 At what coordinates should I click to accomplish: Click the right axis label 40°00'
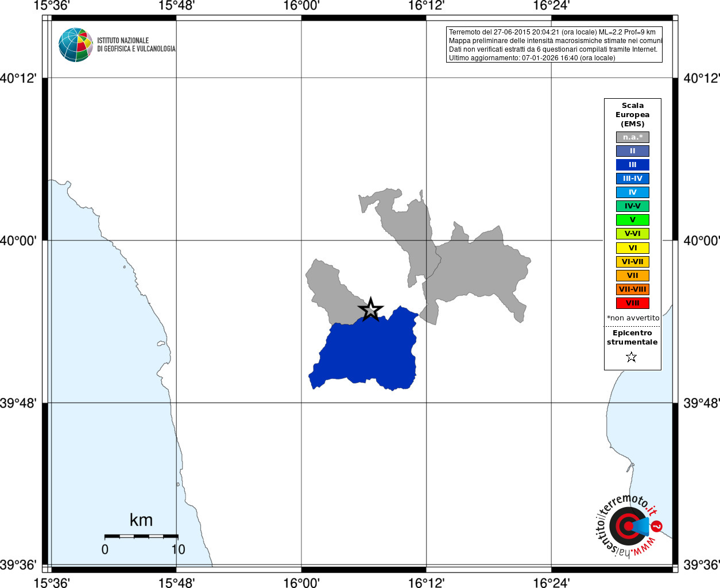(701, 241)
